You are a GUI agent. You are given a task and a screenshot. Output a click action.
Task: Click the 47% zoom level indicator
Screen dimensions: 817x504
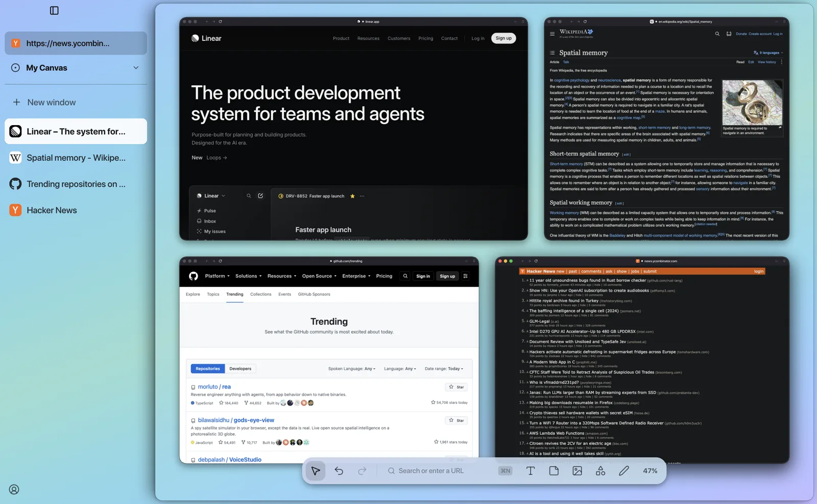(x=650, y=471)
